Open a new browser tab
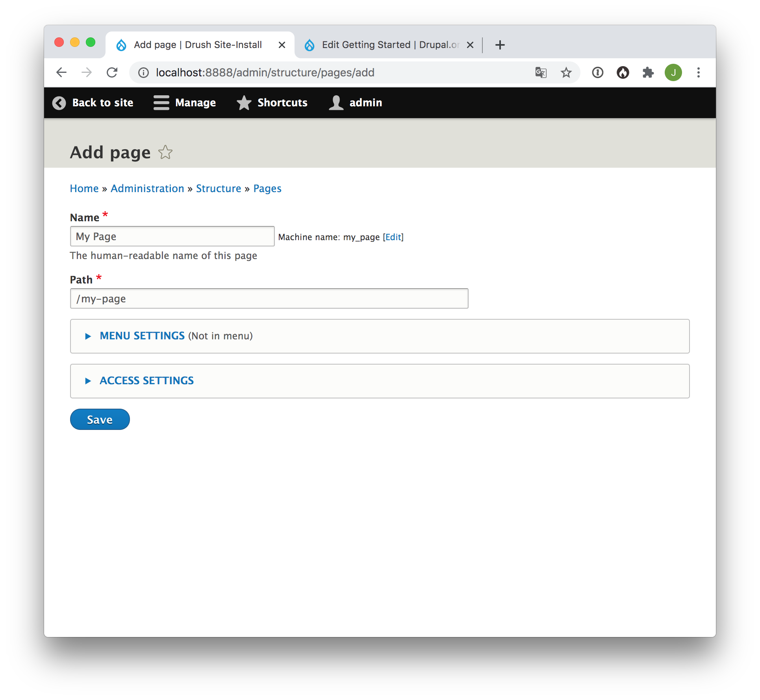 coord(500,44)
